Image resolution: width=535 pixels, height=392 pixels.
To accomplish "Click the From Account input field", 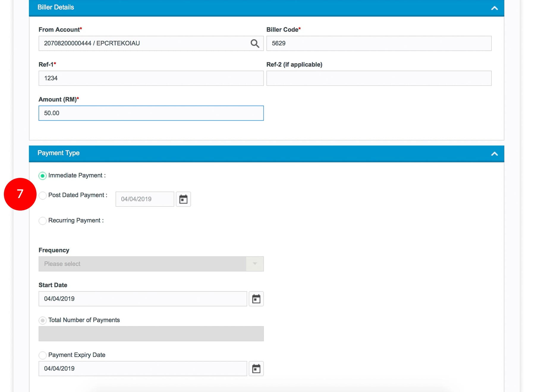I will [x=143, y=43].
